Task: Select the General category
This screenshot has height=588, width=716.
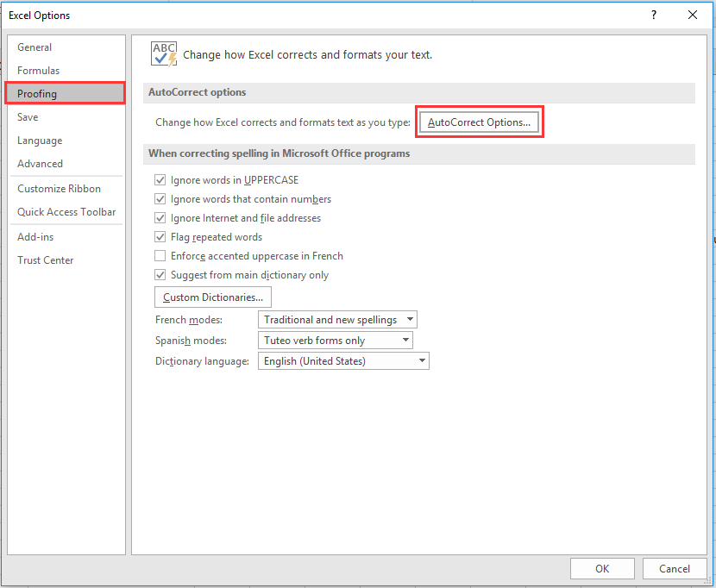Action: point(35,47)
